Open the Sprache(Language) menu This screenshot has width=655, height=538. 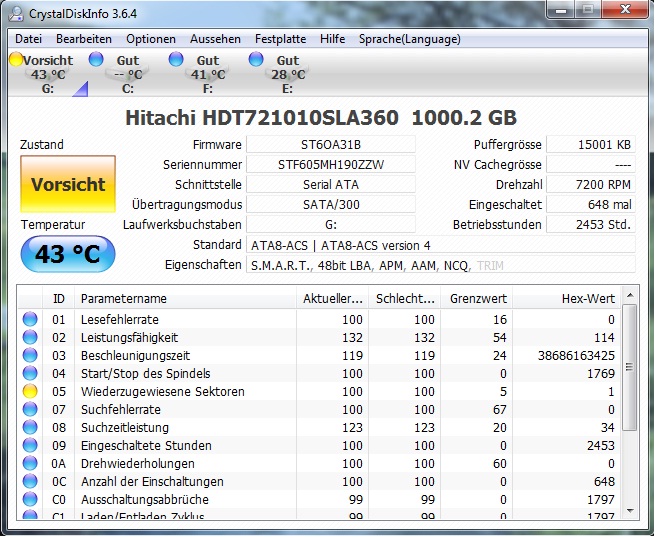click(410, 39)
